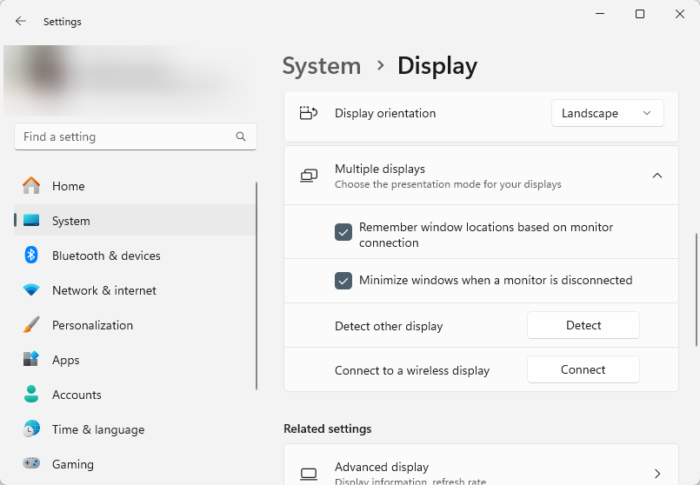Open Advanced display settings chevron
Image resolution: width=700 pixels, height=485 pixels.
[x=657, y=473]
